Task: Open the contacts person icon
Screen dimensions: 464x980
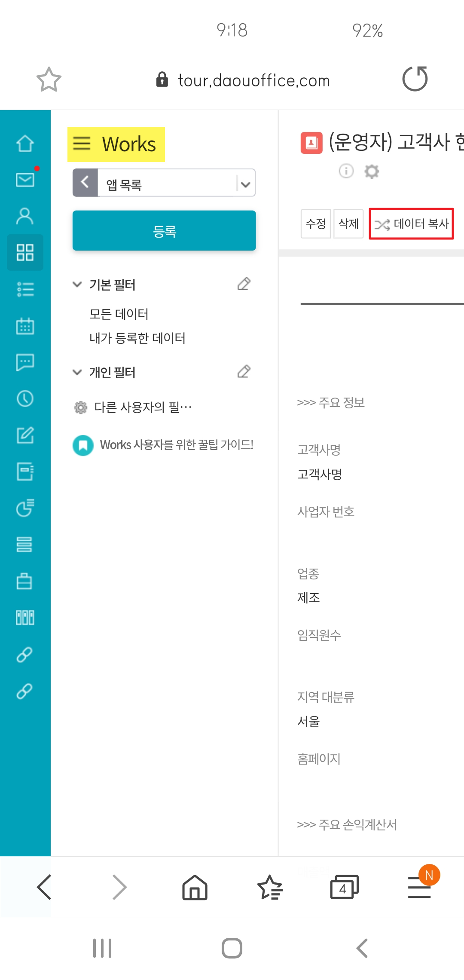Action: (x=25, y=216)
